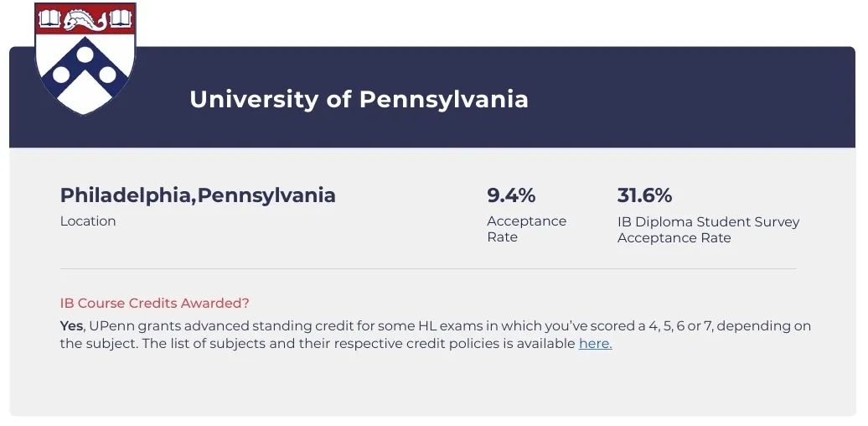Click the top white circle on the shield chevron
Screen dimensions: 868x426
[85, 55]
